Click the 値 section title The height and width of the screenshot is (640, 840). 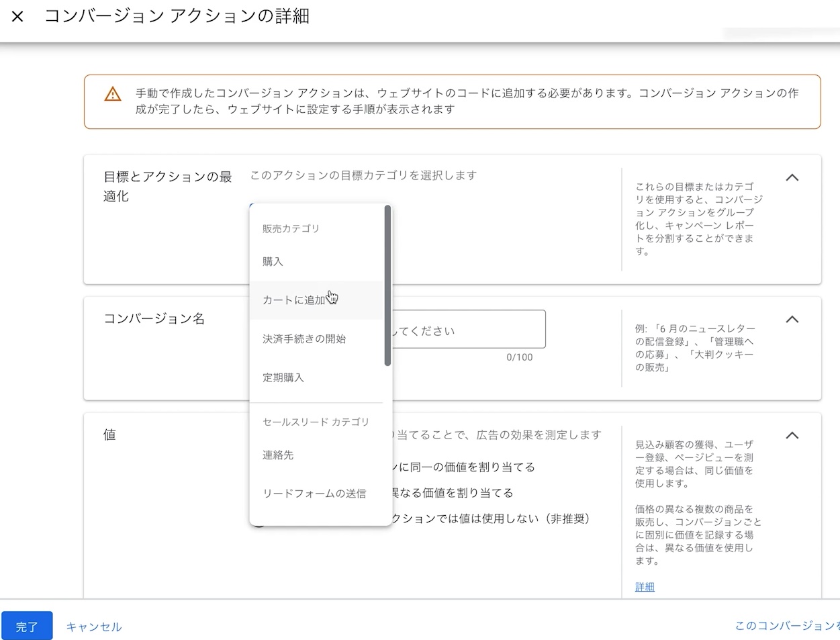[x=109, y=435]
